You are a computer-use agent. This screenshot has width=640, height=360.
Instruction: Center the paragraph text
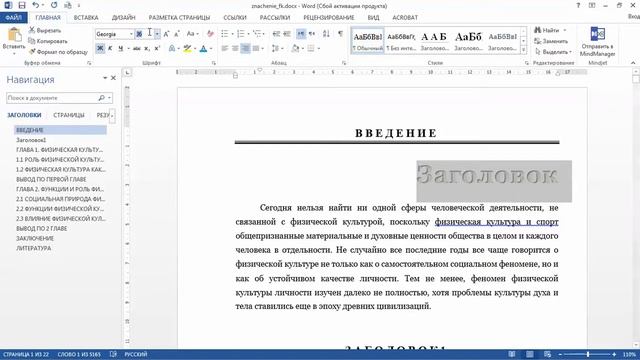coord(235,49)
